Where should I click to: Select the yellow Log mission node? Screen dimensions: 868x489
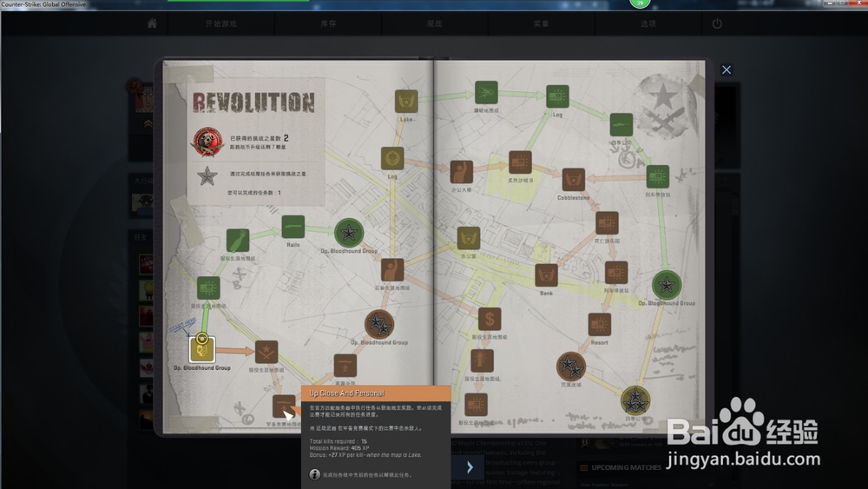tap(392, 159)
